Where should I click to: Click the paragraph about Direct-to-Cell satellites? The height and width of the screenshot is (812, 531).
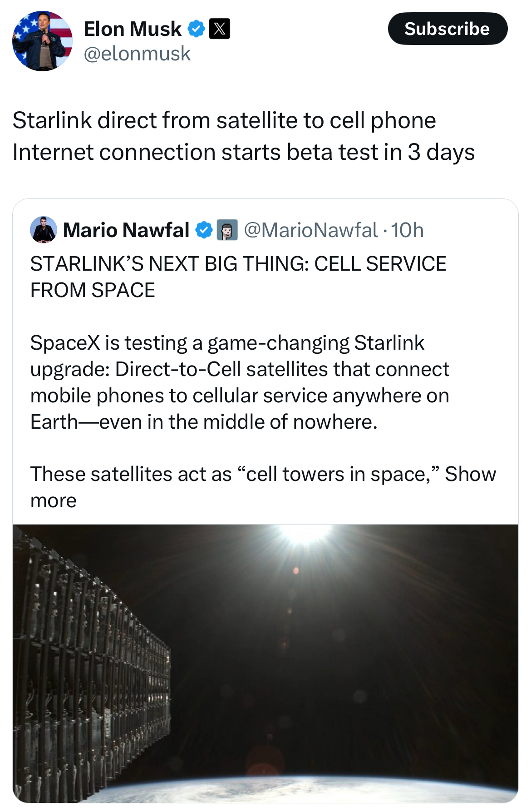pyautogui.click(x=240, y=382)
